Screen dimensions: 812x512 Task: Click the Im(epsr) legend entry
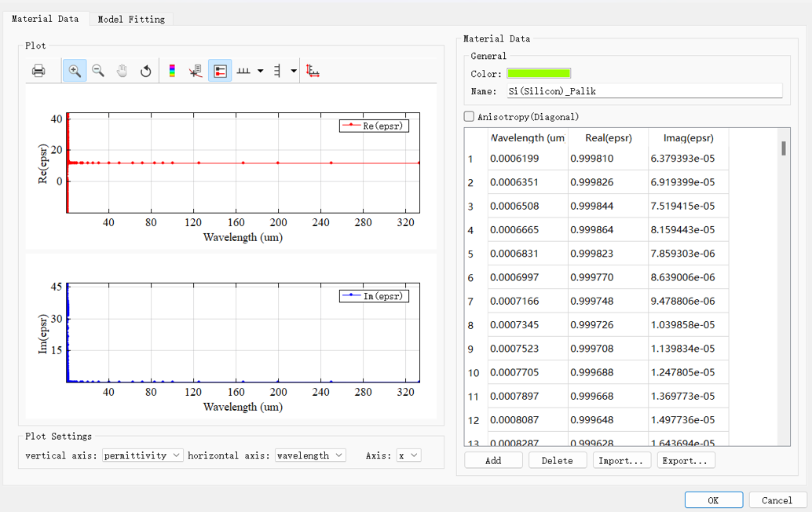(374, 296)
